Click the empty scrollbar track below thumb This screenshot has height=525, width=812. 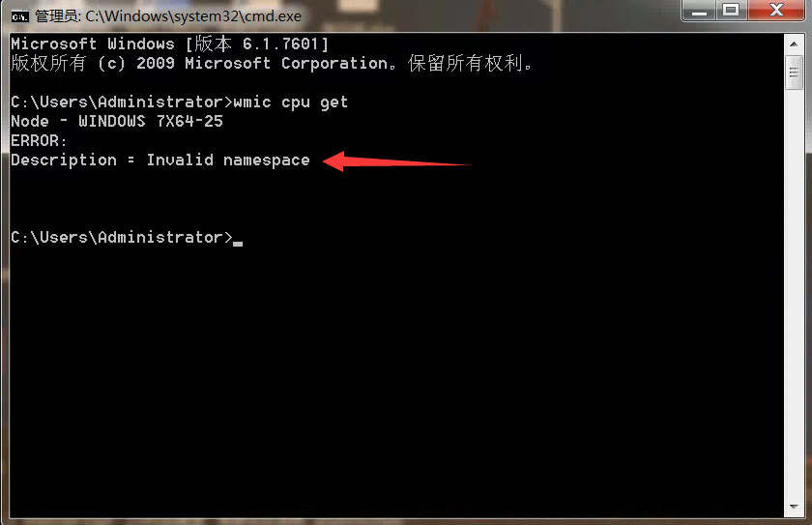794,295
